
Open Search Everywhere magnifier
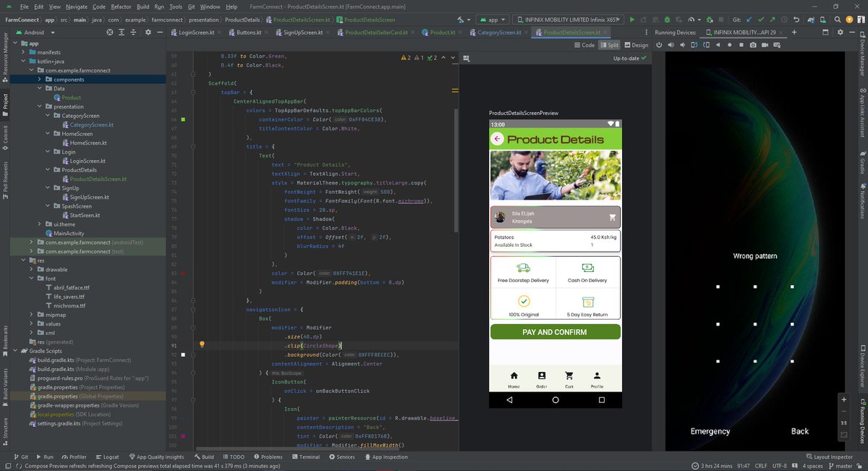(x=838, y=20)
